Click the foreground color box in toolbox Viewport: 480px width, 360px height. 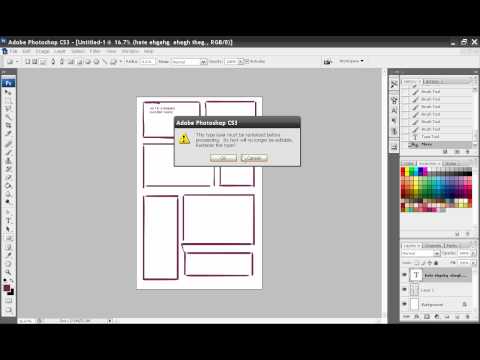(7, 288)
